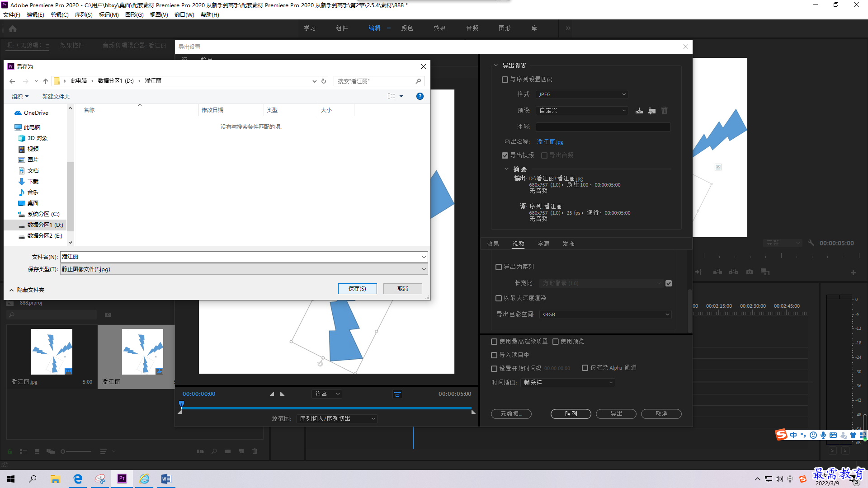The width and height of the screenshot is (868, 488).
Task: Set the In point marker icon
Action: 272,394
